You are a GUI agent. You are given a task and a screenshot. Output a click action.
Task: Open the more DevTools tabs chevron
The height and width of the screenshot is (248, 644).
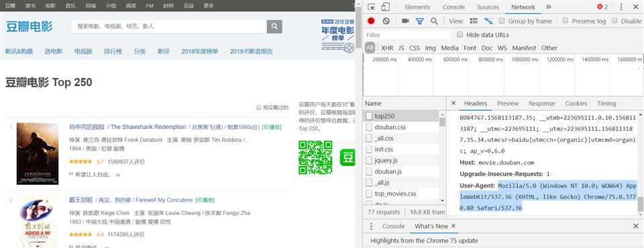point(548,7)
